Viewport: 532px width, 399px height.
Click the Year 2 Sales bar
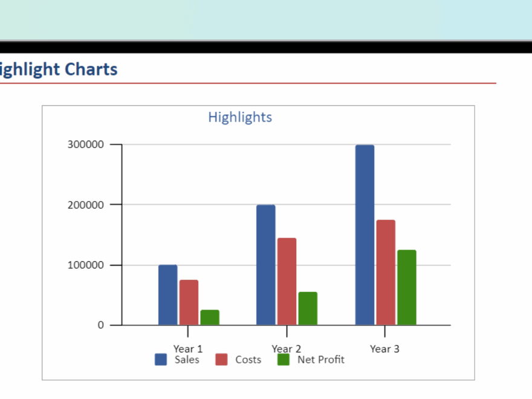266,265
